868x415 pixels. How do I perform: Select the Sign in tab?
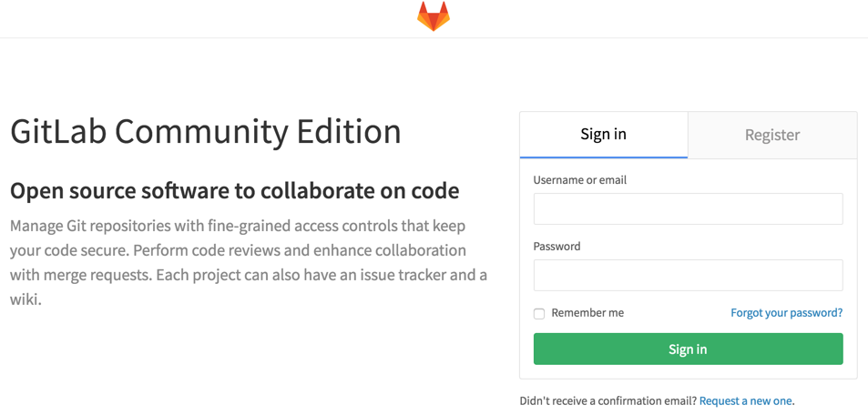603,135
